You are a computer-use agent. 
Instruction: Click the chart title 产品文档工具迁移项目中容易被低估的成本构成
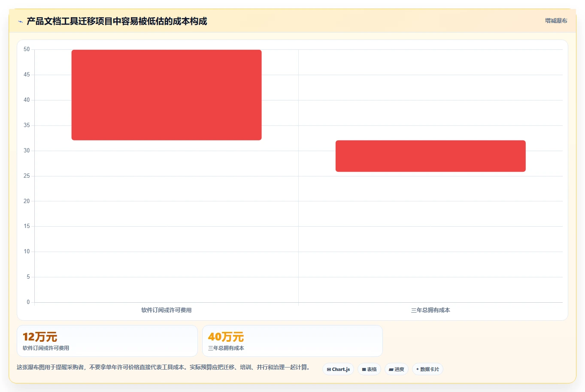point(117,21)
